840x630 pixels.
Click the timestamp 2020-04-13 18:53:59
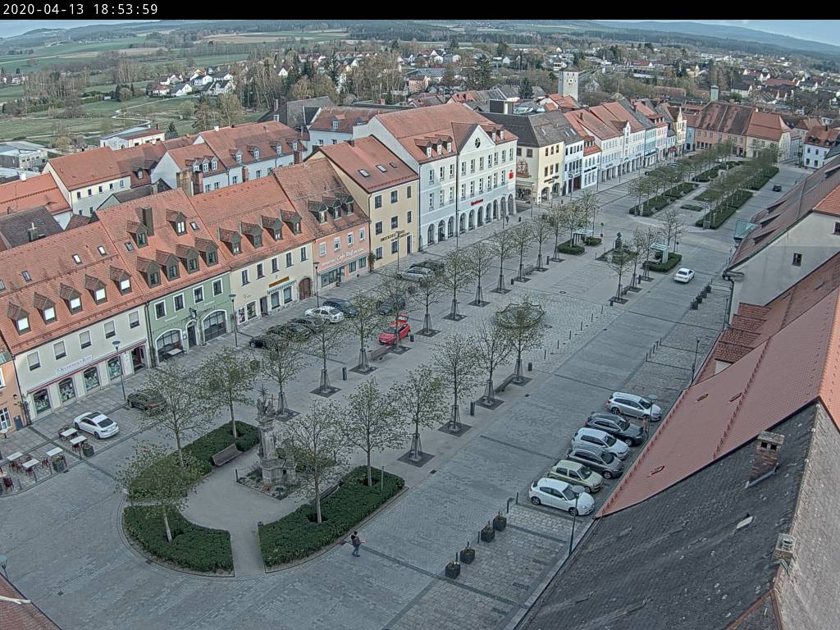coord(80,9)
